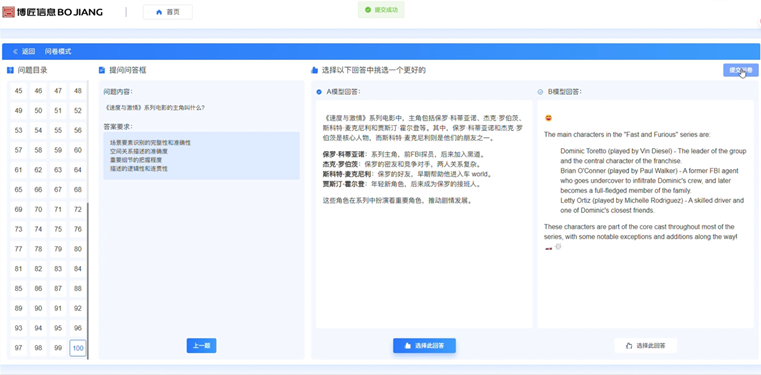This screenshot has height=375, width=761.
Task: Select the A模型回答 radio indicator
Action: point(319,92)
